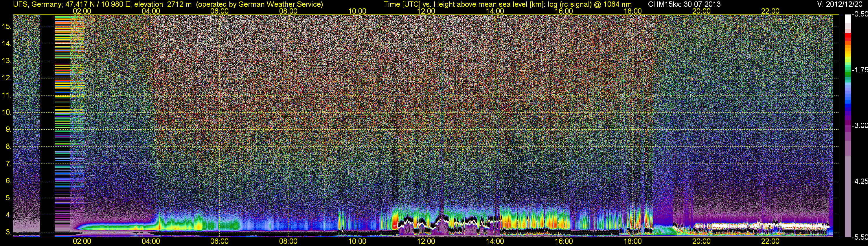Click the height axis label 14 km
The width and height of the screenshot is (868, 246).
pyautogui.click(x=6, y=43)
